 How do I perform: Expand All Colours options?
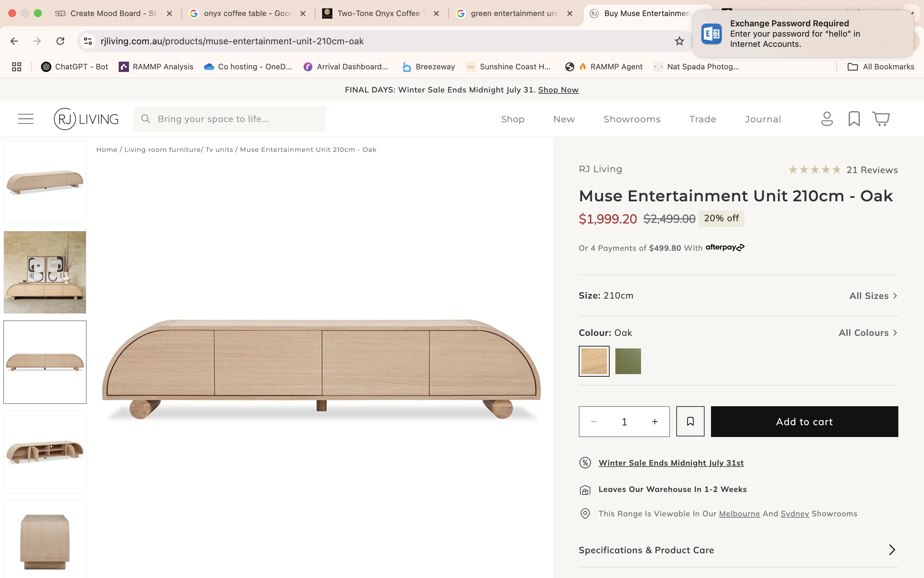868,333
